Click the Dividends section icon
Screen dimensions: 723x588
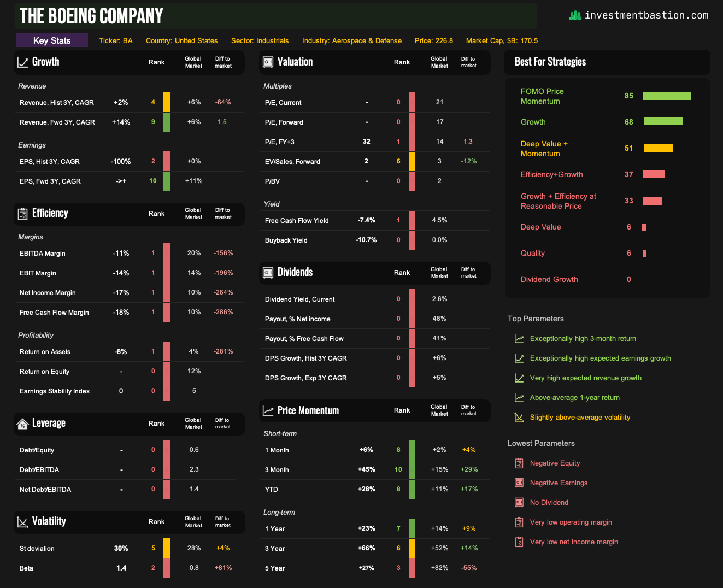268,273
